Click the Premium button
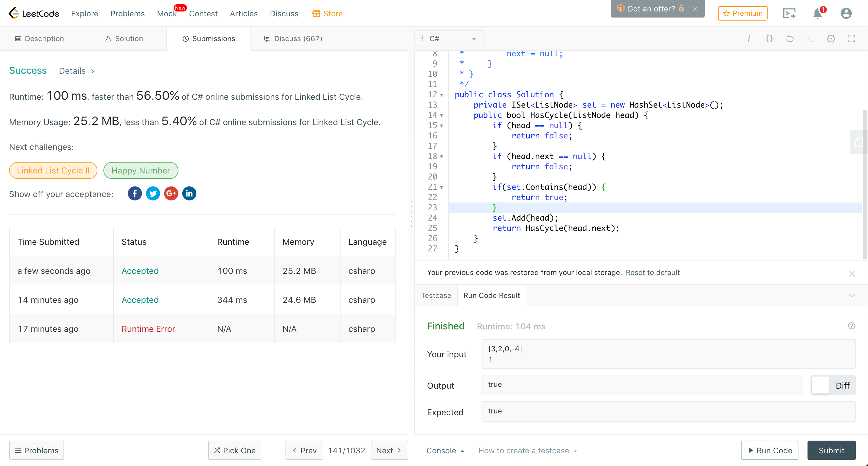This screenshot has width=868, height=466. coord(743,13)
